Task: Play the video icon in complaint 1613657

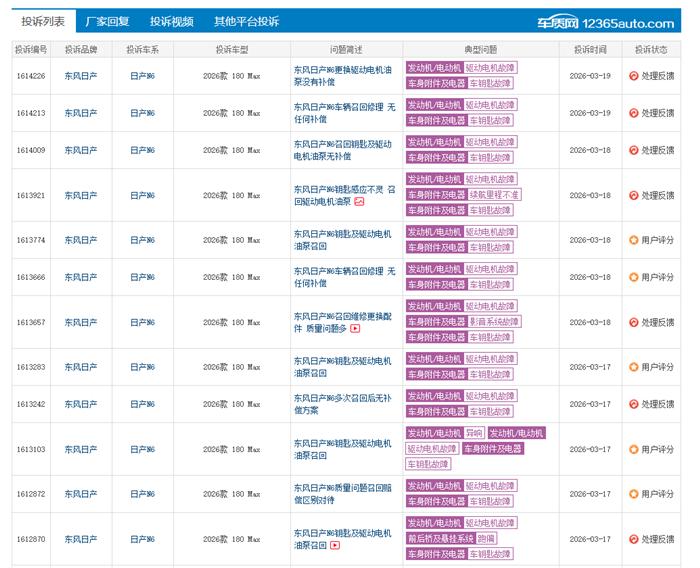Action: (x=355, y=328)
